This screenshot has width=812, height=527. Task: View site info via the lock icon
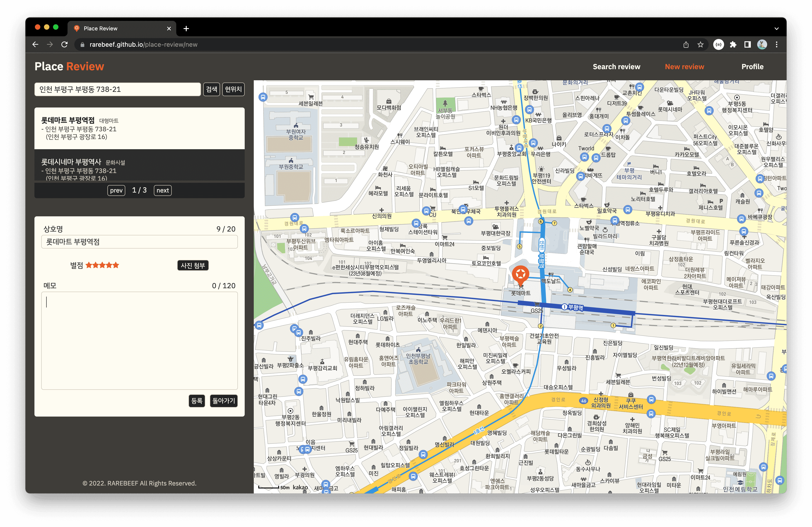[82, 45]
